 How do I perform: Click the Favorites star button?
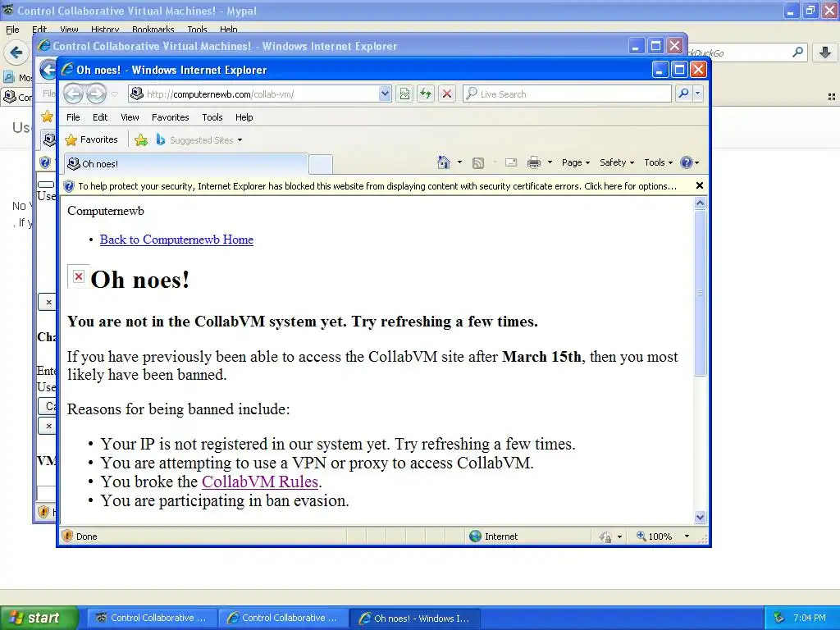(91, 139)
